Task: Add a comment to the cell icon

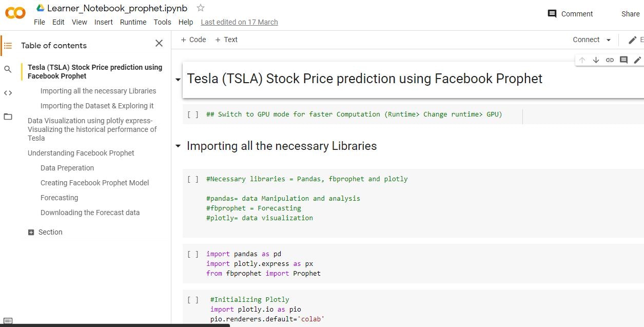Action: pyautogui.click(x=623, y=60)
